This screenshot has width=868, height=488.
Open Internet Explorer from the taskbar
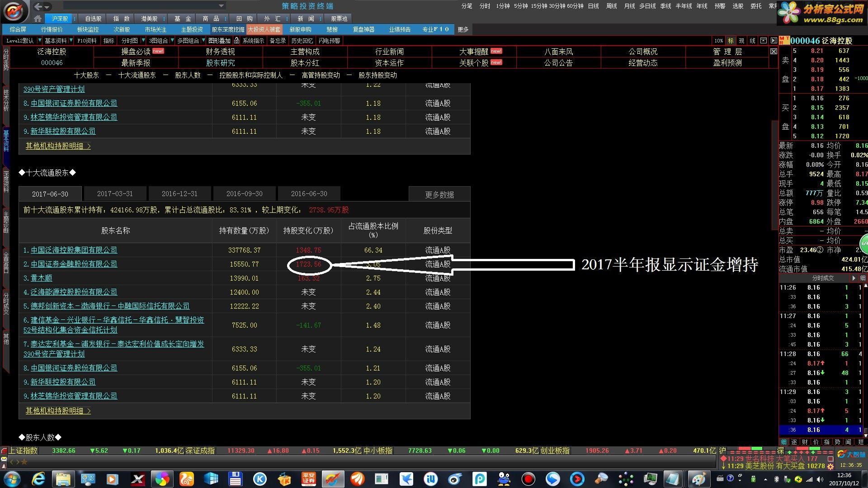[x=38, y=479]
